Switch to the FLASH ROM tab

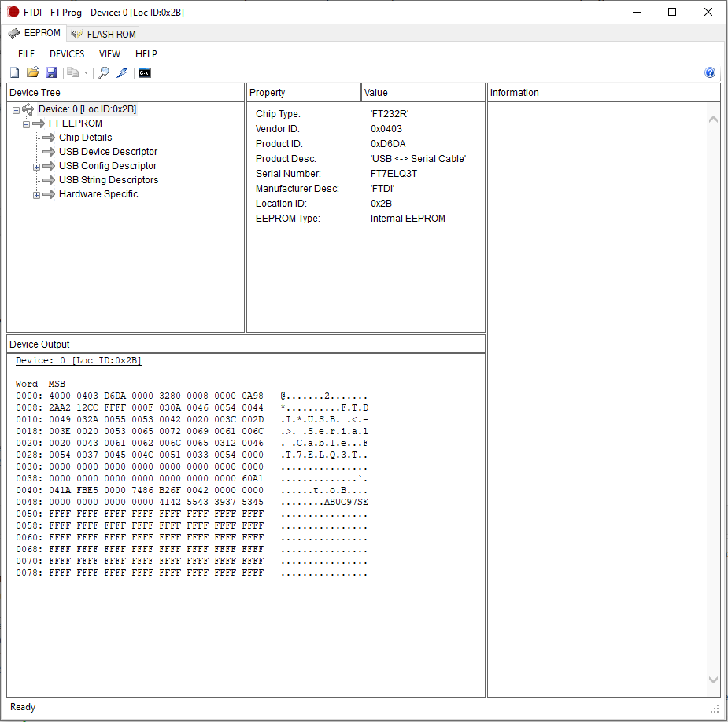pyautogui.click(x=104, y=35)
